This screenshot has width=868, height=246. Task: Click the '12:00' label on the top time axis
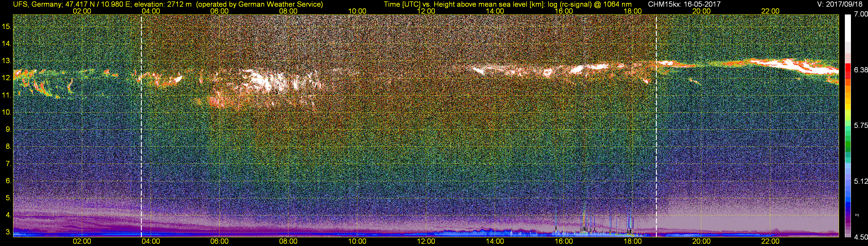426,11
